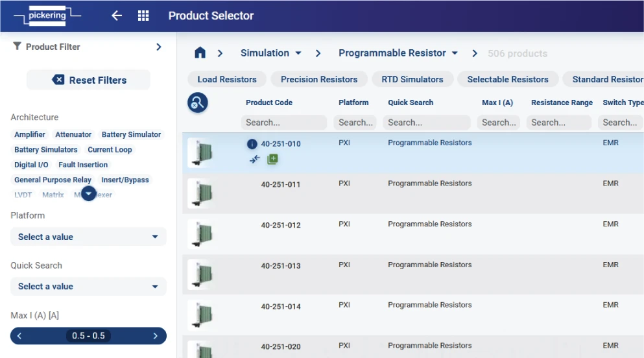
Task: Go back with the header arrow
Action: point(117,16)
